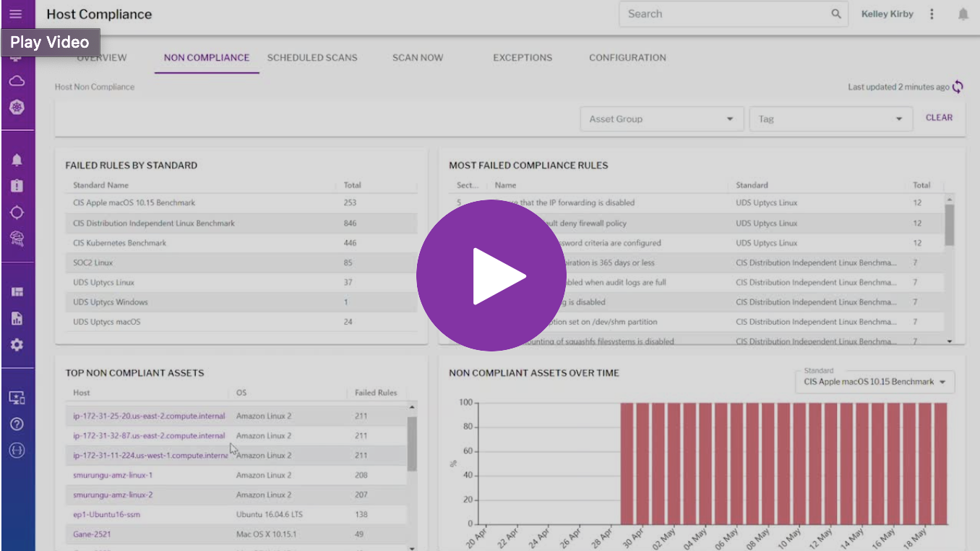Switch to the Exceptions tab

pos(523,58)
